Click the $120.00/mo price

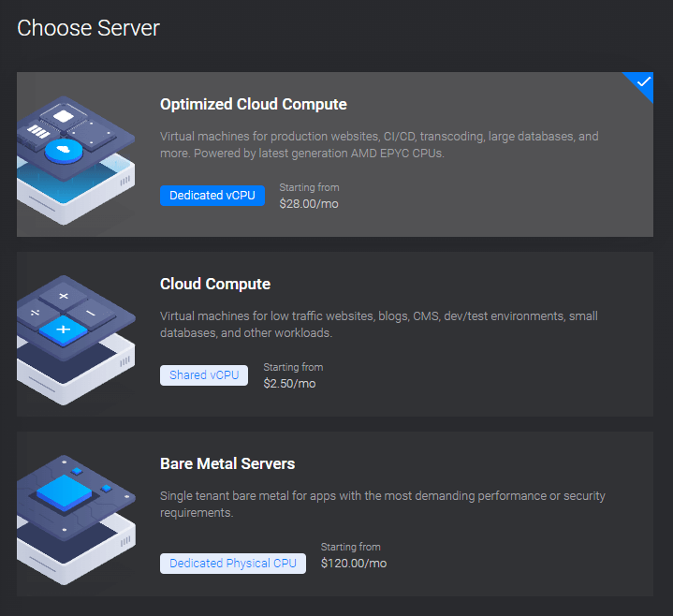353,563
